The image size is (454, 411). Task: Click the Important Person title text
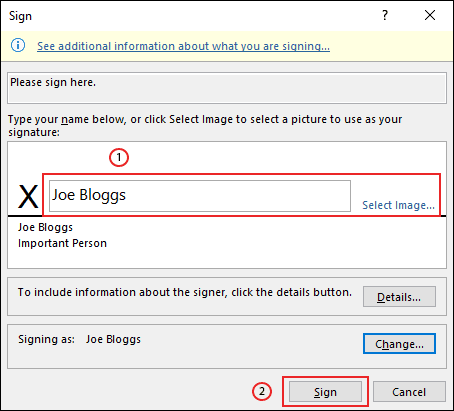tap(62, 243)
